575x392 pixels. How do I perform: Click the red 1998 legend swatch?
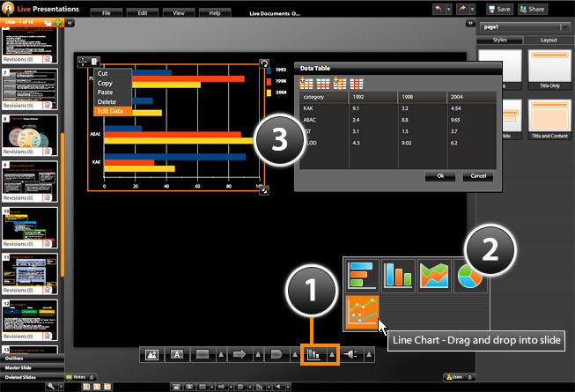269,81
